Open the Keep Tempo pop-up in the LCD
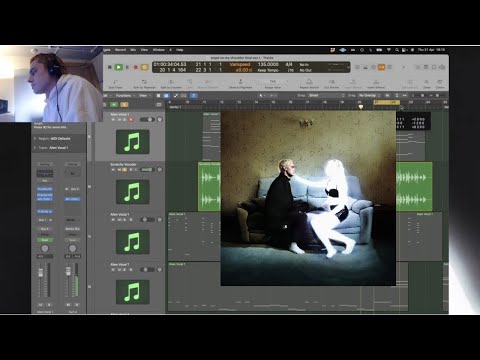The image size is (480, 360). coord(268,70)
